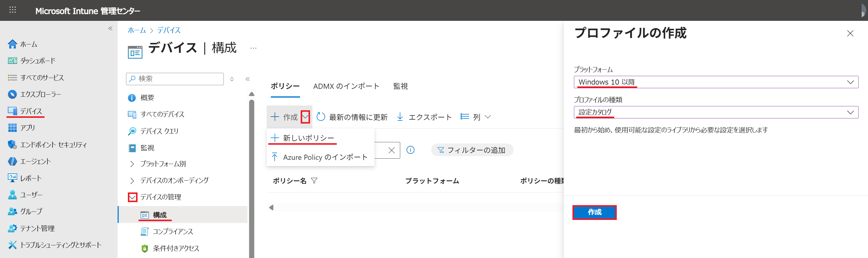Click フィルターの追加 button

(472, 150)
